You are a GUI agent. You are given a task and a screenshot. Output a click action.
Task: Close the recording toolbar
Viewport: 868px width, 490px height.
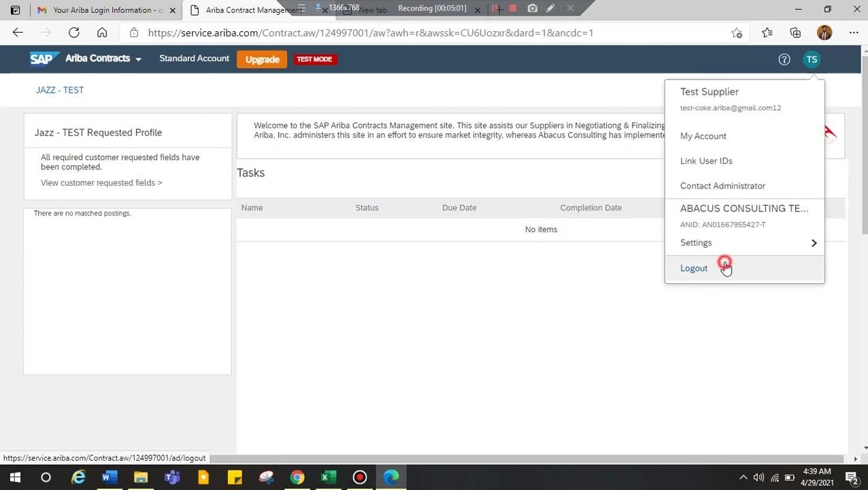(x=570, y=9)
